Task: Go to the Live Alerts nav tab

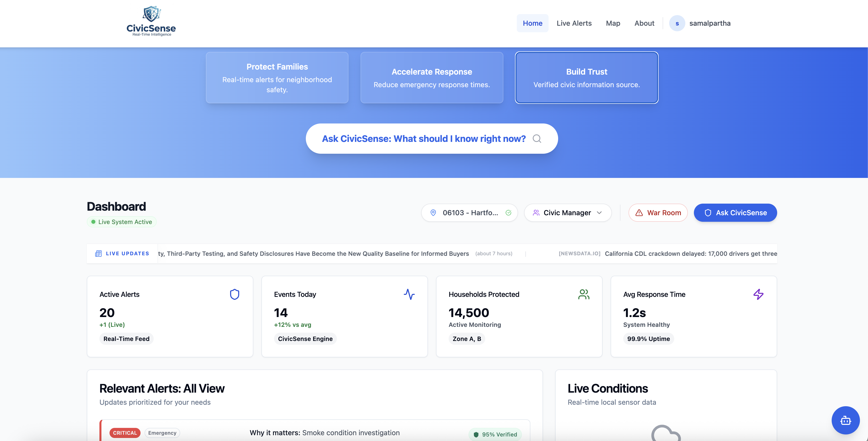Action: click(x=574, y=23)
